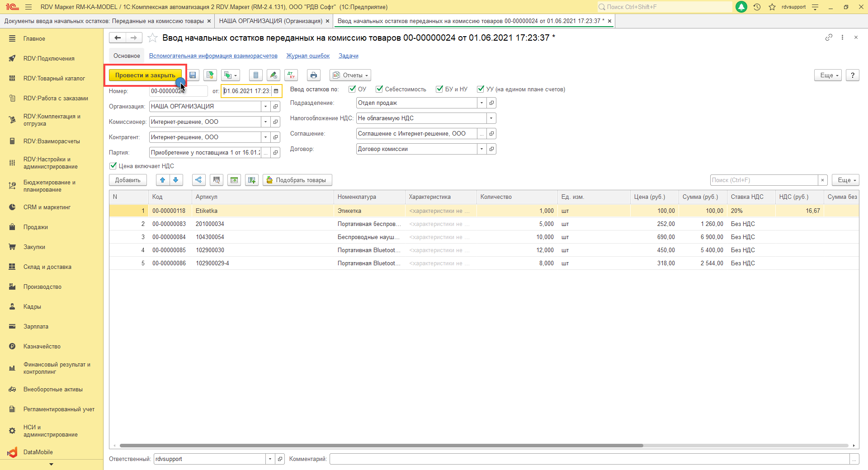Add document to favorites with the star
This screenshot has width=868, height=470.
[x=153, y=38]
